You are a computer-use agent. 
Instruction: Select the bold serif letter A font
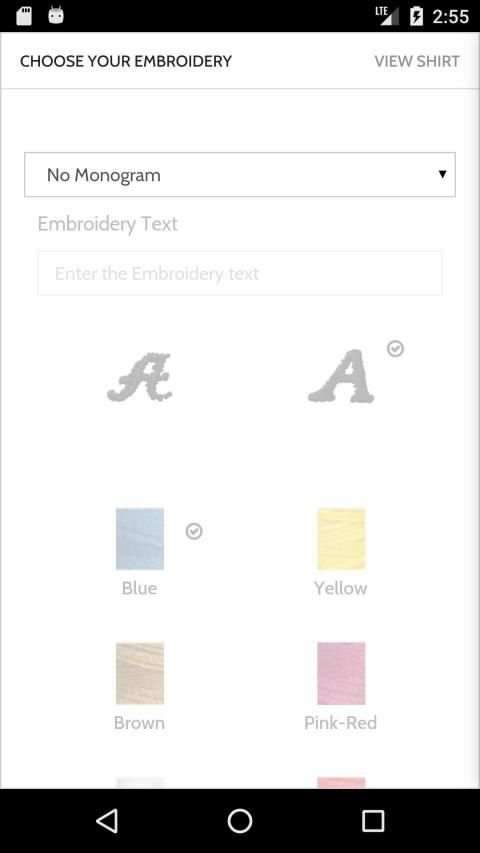tap(341, 376)
